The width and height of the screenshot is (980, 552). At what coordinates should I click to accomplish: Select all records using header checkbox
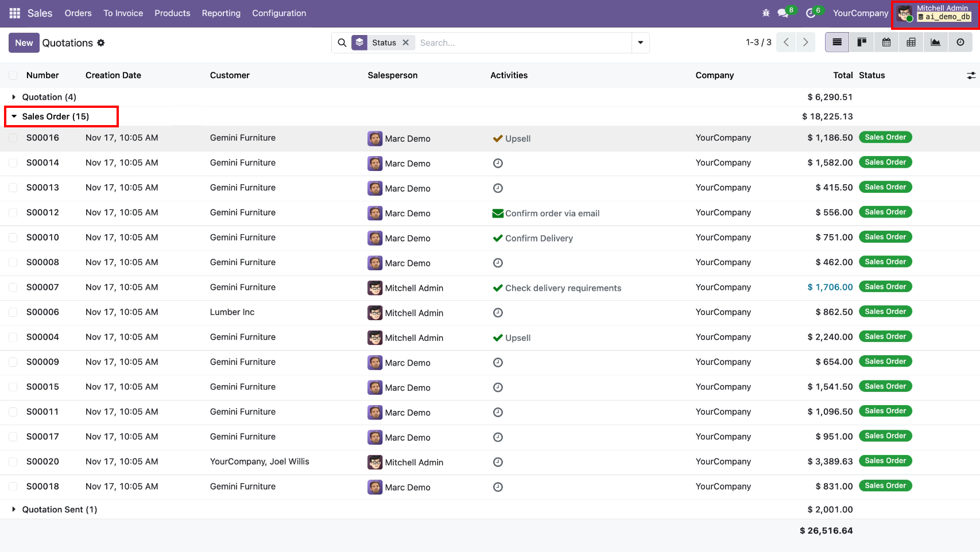pyautogui.click(x=13, y=75)
